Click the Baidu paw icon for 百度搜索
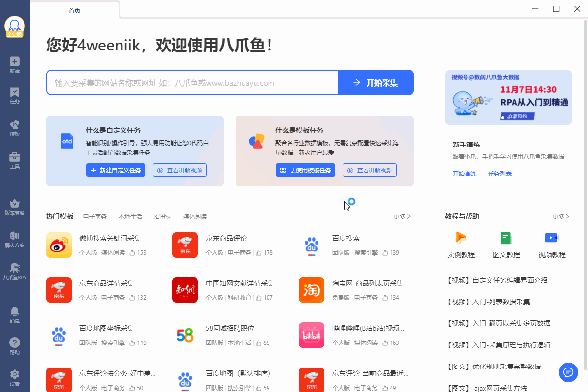 pyautogui.click(x=312, y=245)
